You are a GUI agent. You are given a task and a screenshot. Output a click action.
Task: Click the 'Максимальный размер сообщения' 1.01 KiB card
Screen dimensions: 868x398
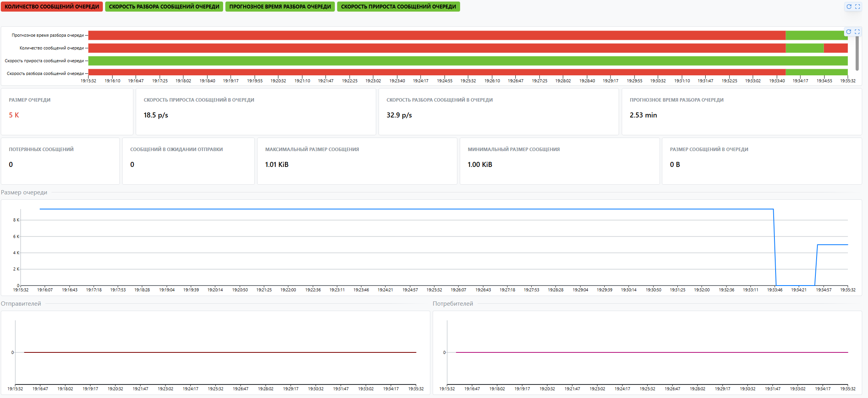357,161
